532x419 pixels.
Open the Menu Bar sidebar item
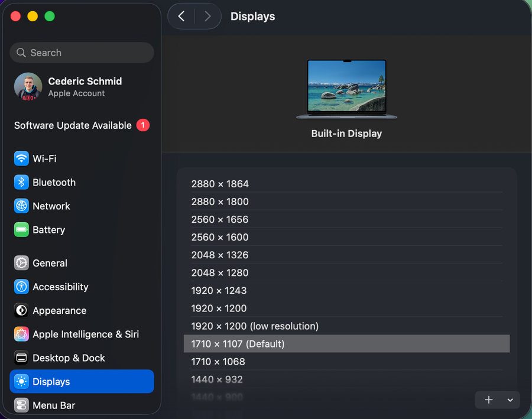82,405
